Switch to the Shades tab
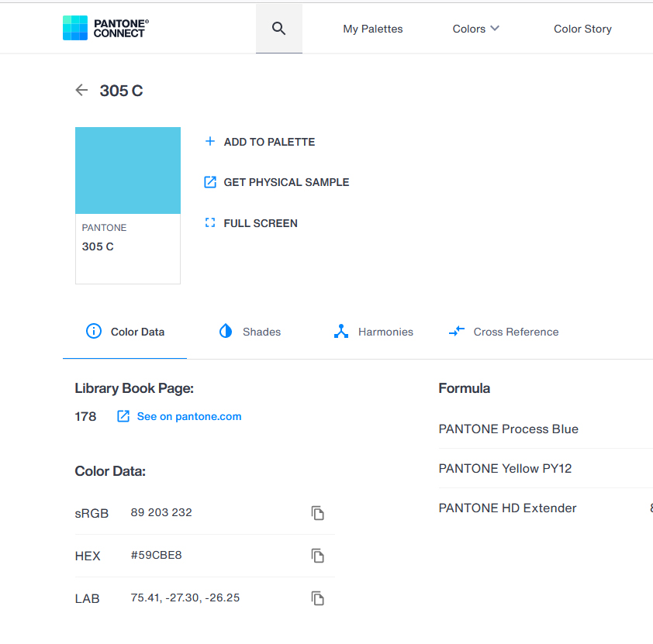The width and height of the screenshot is (653, 644). coord(250,332)
